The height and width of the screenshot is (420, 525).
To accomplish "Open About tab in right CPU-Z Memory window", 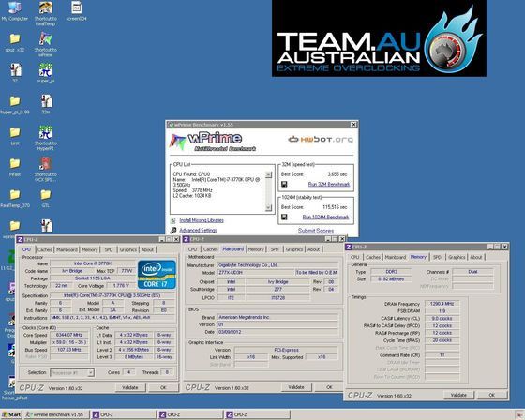I will tap(476, 257).
